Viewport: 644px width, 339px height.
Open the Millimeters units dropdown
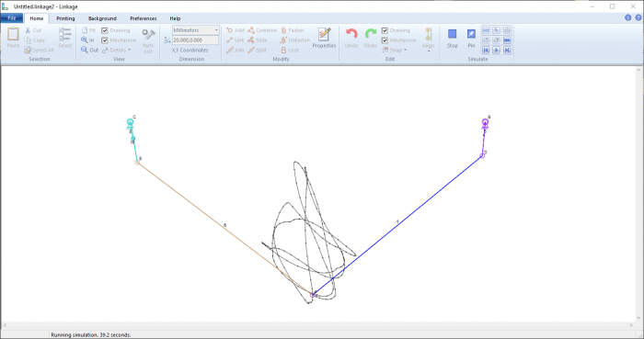click(195, 30)
